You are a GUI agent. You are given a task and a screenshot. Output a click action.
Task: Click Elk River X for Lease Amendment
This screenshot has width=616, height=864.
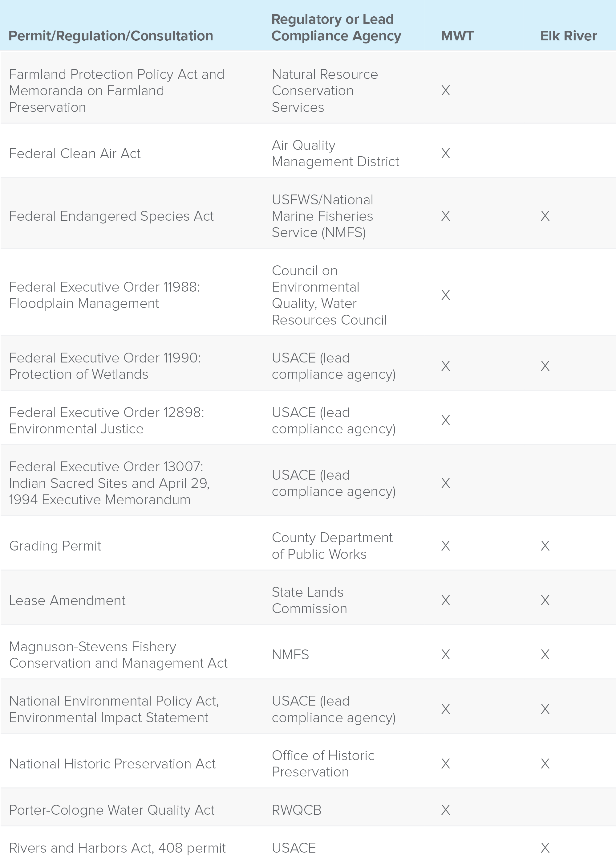tap(545, 600)
